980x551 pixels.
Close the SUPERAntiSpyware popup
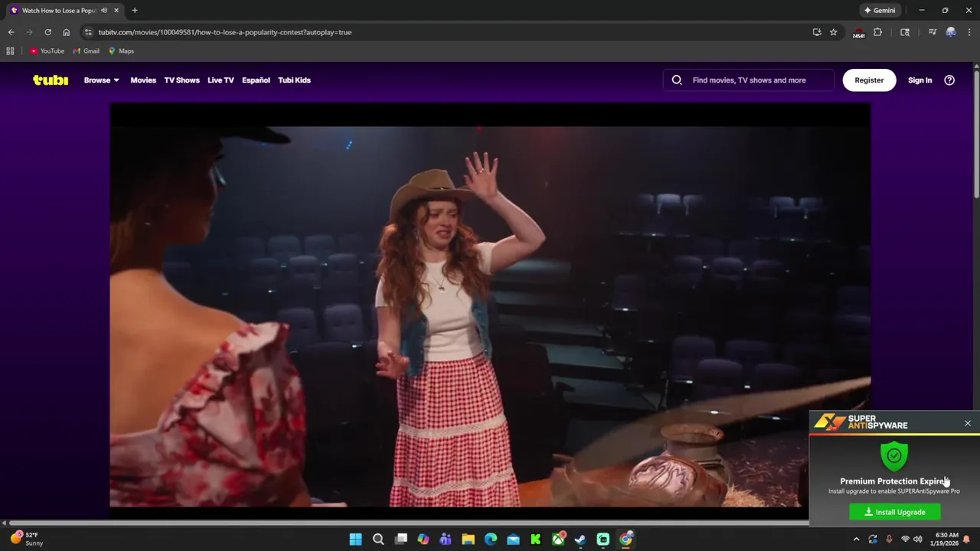point(968,423)
